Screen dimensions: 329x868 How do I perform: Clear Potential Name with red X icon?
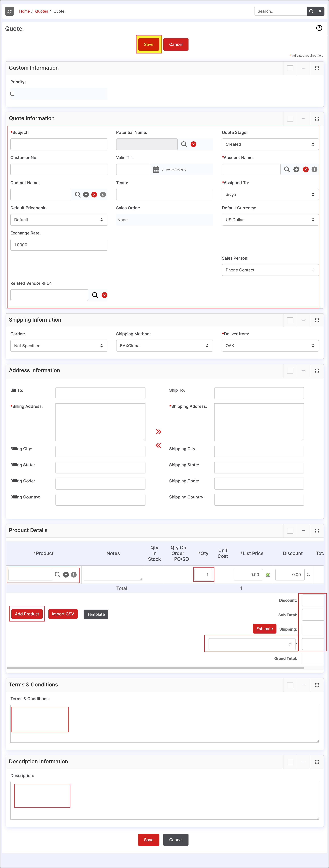pos(193,144)
